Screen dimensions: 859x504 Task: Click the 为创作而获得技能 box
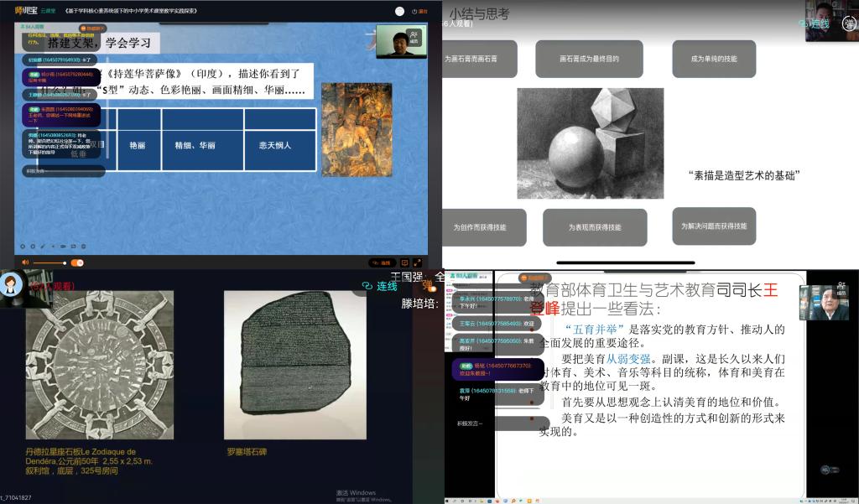coord(482,227)
